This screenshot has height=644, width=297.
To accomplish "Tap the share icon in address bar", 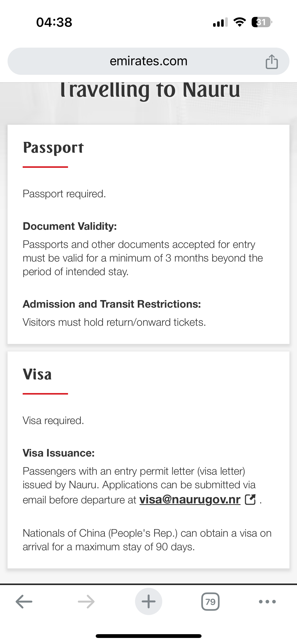I will pos(272,61).
